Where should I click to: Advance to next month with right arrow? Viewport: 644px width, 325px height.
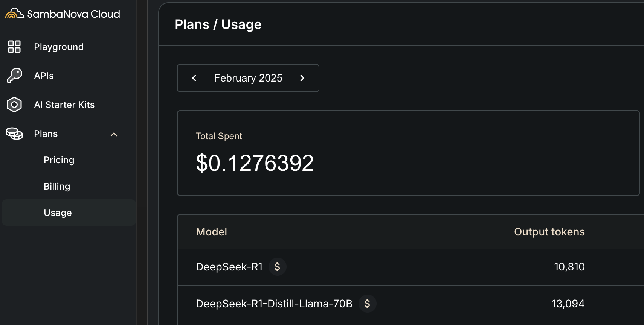pyautogui.click(x=302, y=78)
